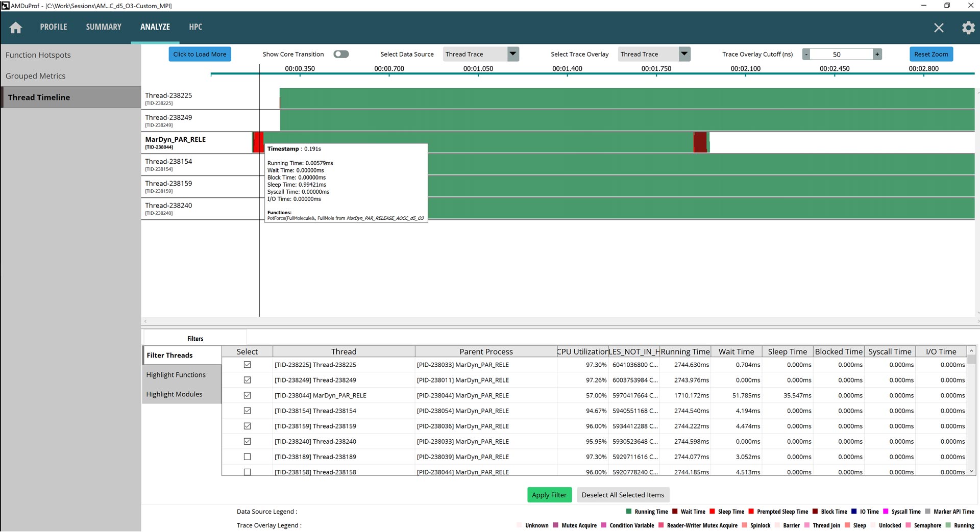Go to the Home icon
This screenshot has width=980, height=532.
pyautogui.click(x=16, y=28)
